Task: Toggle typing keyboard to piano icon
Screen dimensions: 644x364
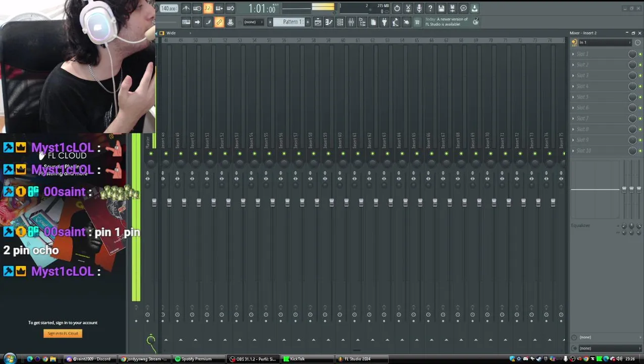Action: tap(186, 22)
